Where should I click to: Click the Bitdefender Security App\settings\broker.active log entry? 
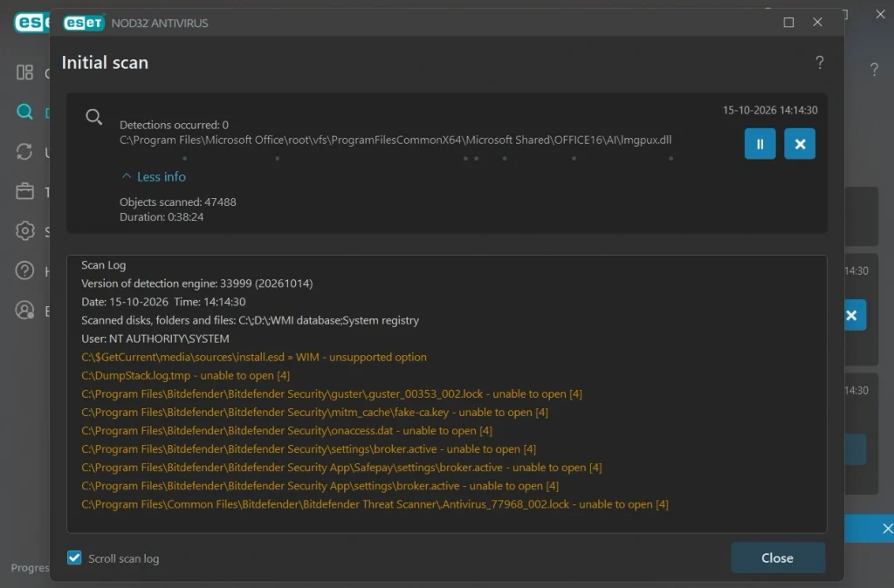(x=320, y=486)
